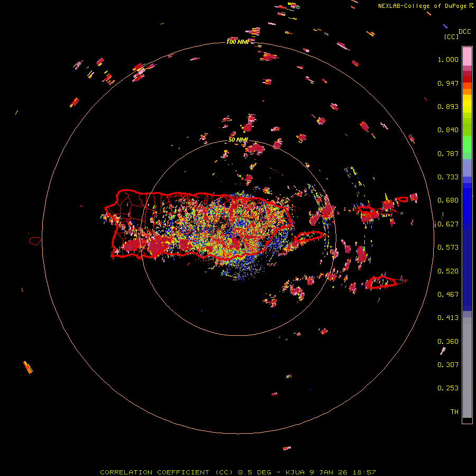Click the Correlation Coefficient KJUA caption text

coord(238,472)
